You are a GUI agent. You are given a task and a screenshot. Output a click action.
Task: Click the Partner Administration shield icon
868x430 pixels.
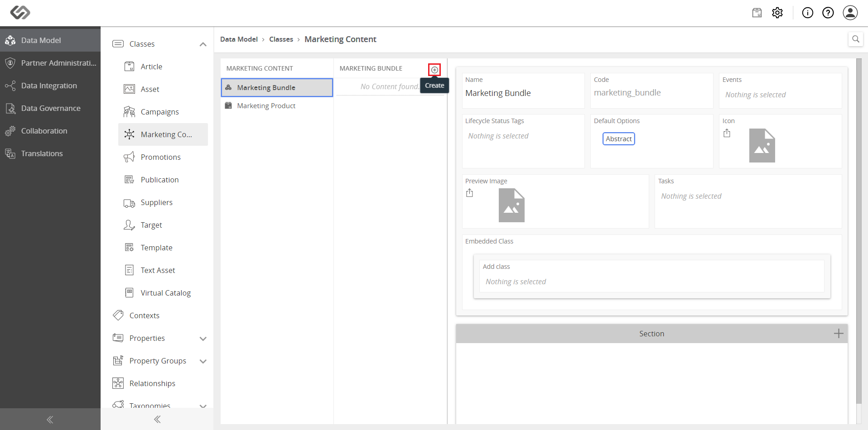[x=10, y=63]
